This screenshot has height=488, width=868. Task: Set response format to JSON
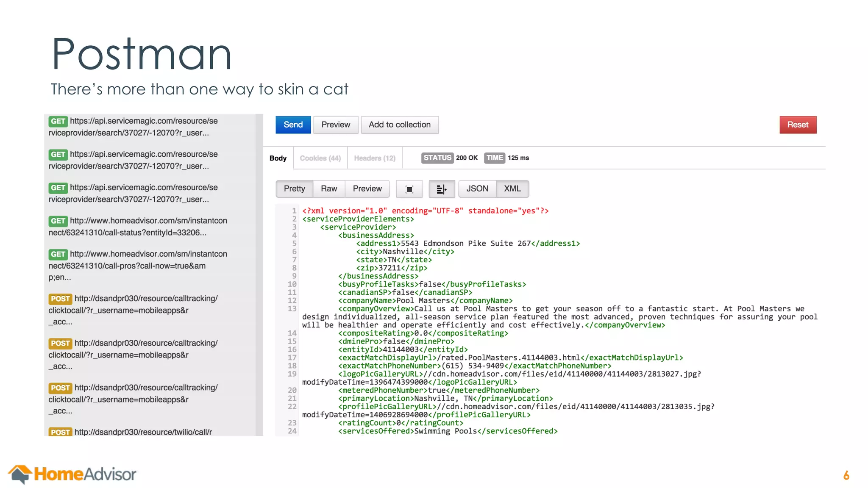coord(477,189)
